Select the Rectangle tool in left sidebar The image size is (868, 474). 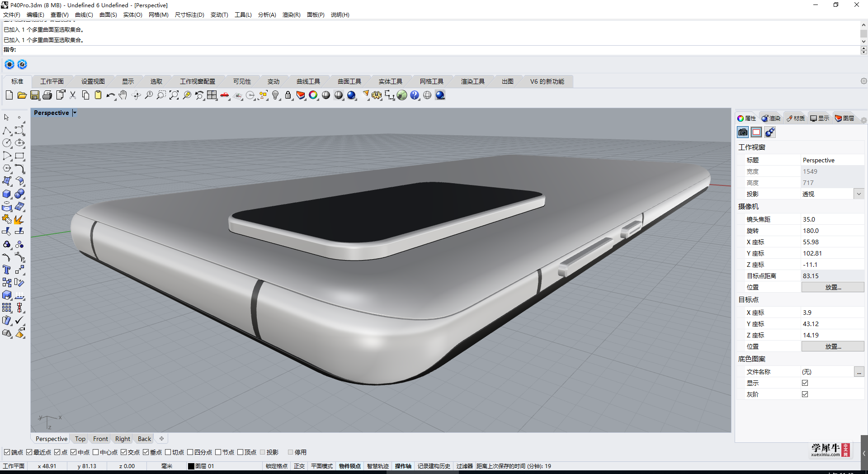pos(19,156)
